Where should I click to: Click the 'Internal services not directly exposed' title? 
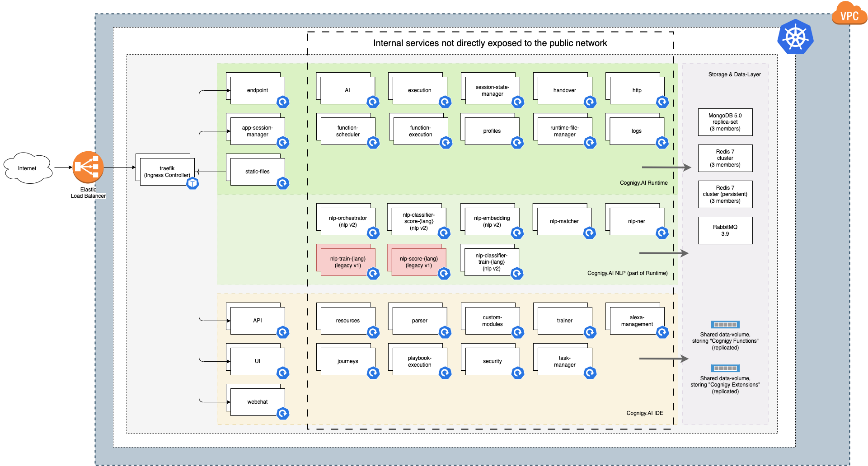[490, 43]
